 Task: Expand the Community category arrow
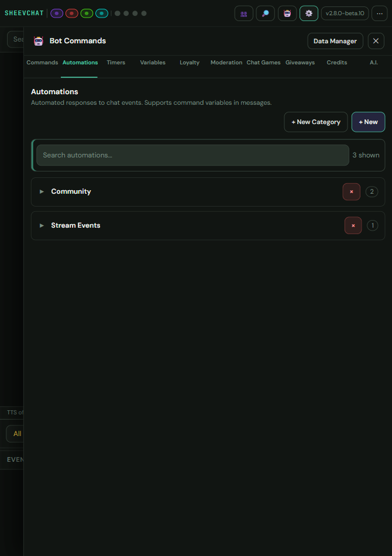coord(42,191)
